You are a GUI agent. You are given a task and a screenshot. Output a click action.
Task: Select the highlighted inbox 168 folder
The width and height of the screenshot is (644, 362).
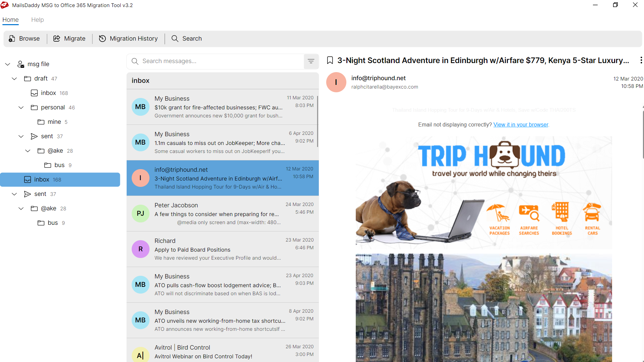pos(60,179)
